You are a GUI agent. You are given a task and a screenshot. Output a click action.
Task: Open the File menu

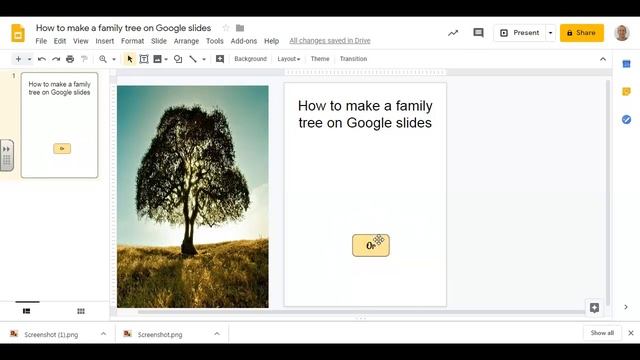point(41,41)
